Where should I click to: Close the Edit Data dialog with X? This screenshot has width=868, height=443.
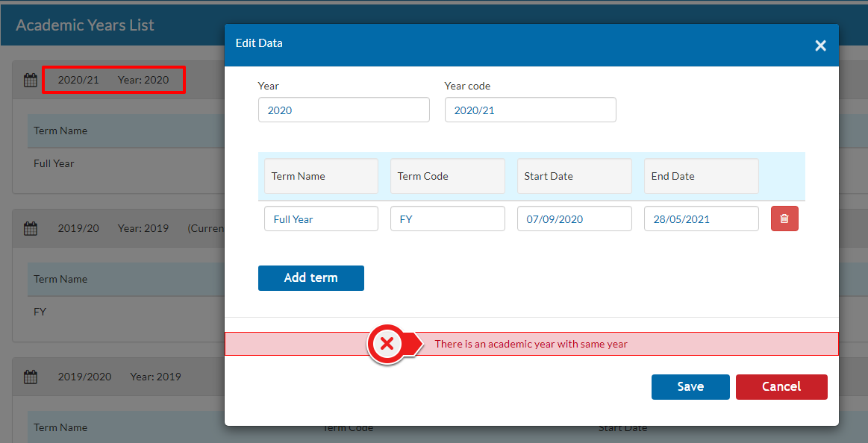point(820,45)
